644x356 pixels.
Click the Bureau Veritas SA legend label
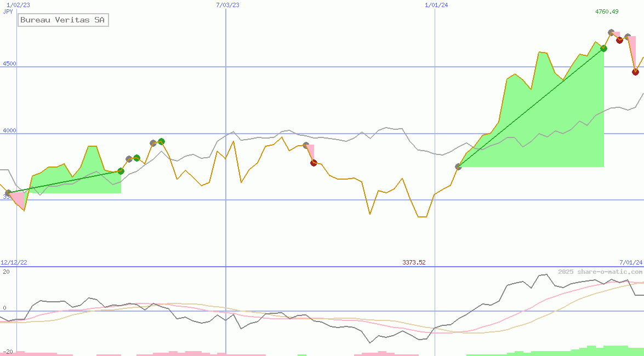pyautogui.click(x=63, y=20)
